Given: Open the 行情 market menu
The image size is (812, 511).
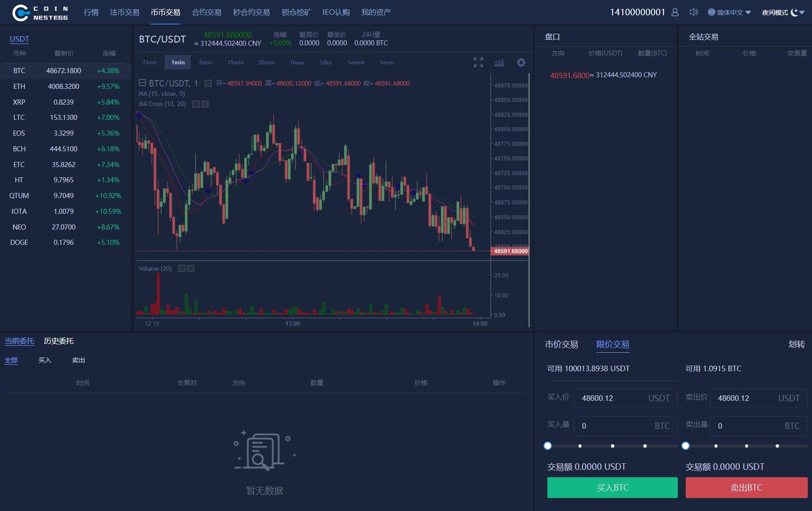Looking at the screenshot, I should tap(91, 12).
